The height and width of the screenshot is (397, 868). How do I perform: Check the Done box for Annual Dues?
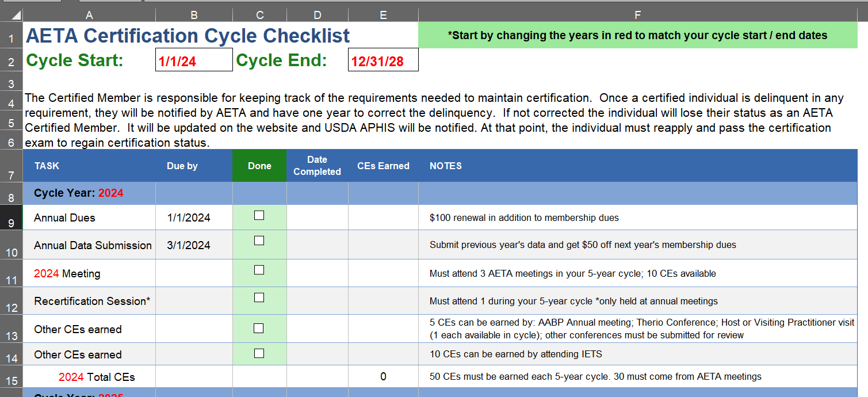(259, 215)
